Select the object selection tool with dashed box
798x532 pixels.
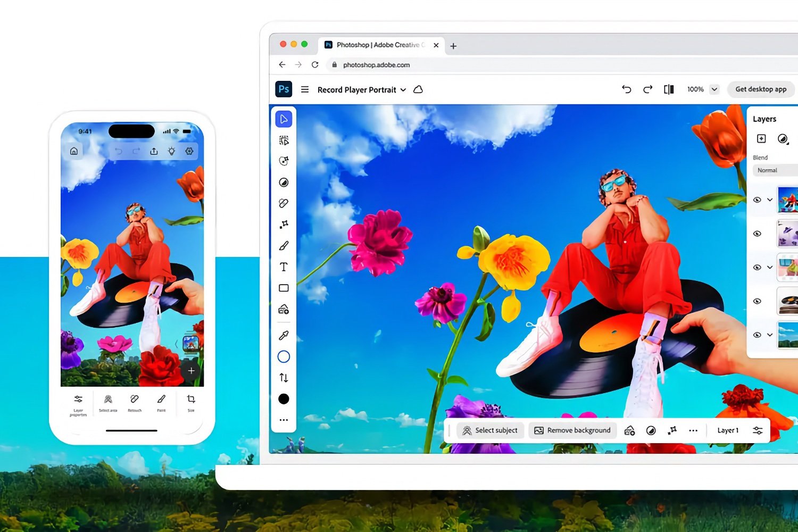coord(284,140)
